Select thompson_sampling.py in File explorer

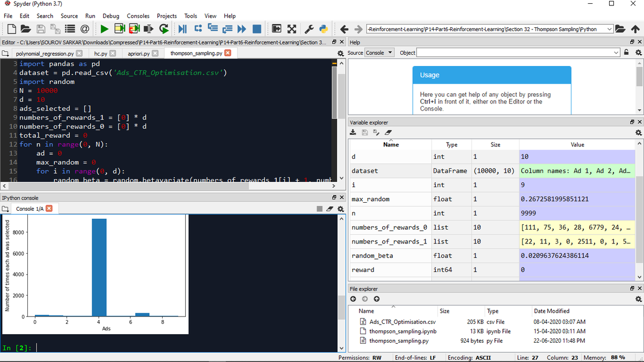coord(399,341)
